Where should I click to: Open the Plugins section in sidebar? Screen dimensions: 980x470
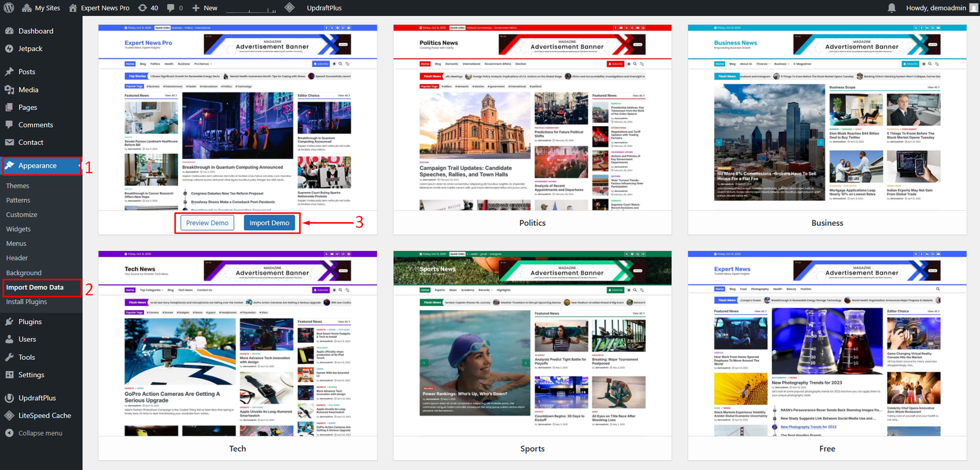pyautogui.click(x=30, y=322)
